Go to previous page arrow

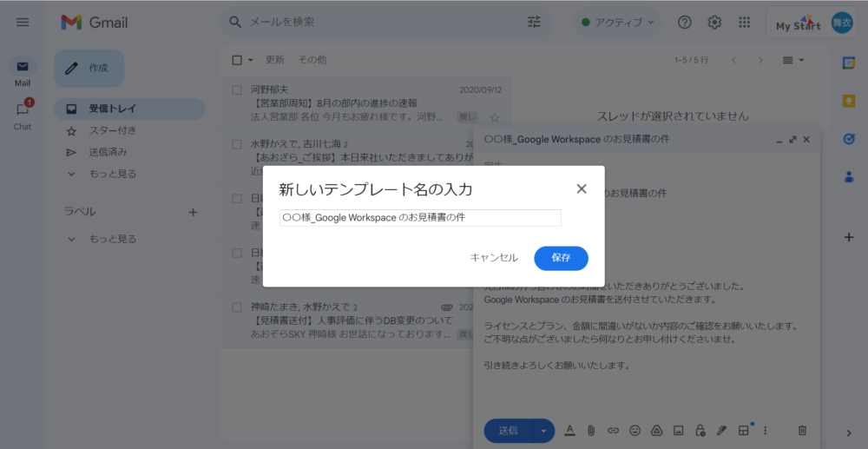(x=734, y=60)
